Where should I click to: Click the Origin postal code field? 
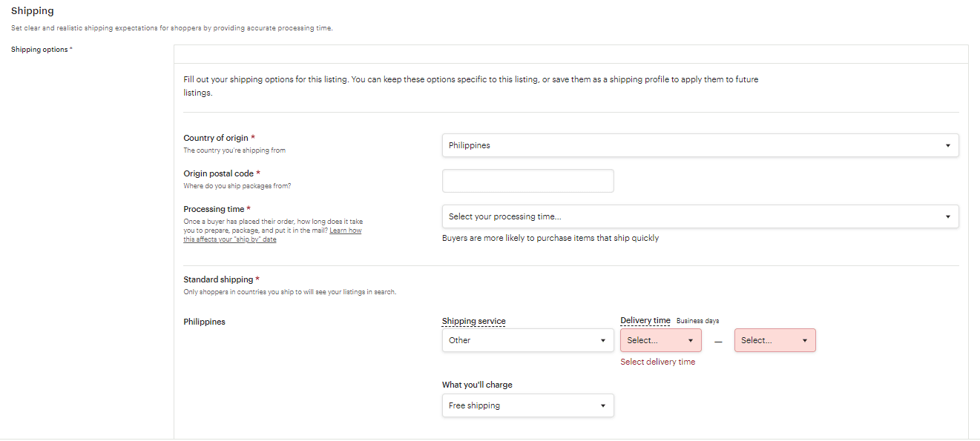coord(527,181)
